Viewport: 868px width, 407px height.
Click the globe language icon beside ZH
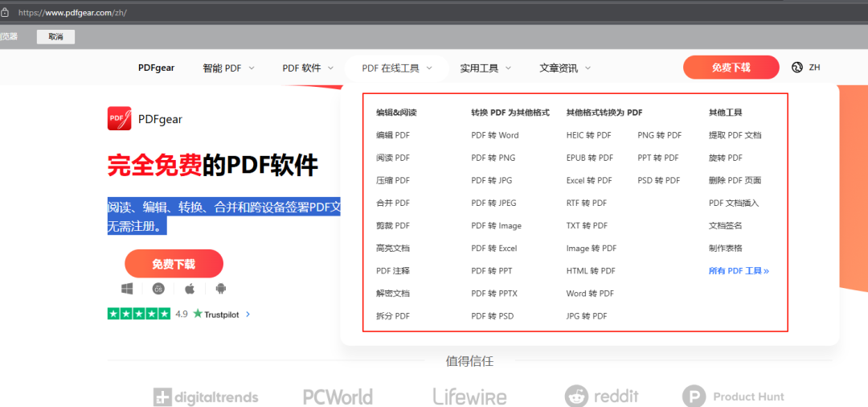797,68
